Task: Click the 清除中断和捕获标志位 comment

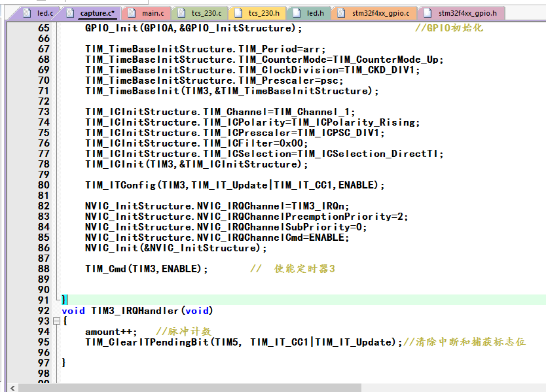Action: pyautogui.click(x=470, y=342)
